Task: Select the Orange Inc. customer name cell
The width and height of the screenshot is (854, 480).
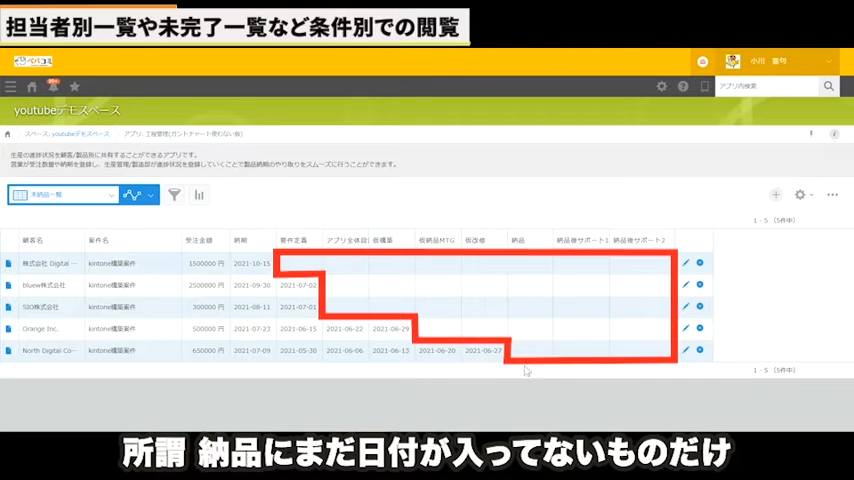Action: tap(52, 329)
